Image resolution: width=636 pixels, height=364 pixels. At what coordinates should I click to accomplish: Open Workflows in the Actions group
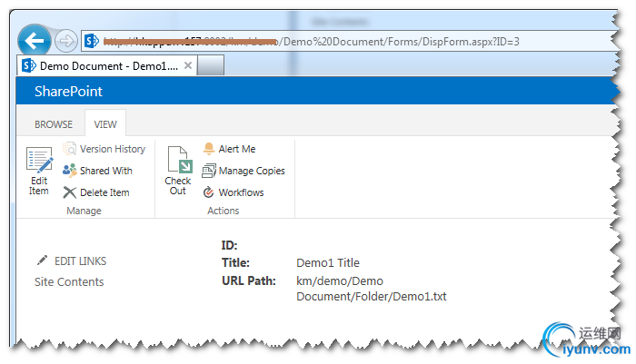pos(241,192)
